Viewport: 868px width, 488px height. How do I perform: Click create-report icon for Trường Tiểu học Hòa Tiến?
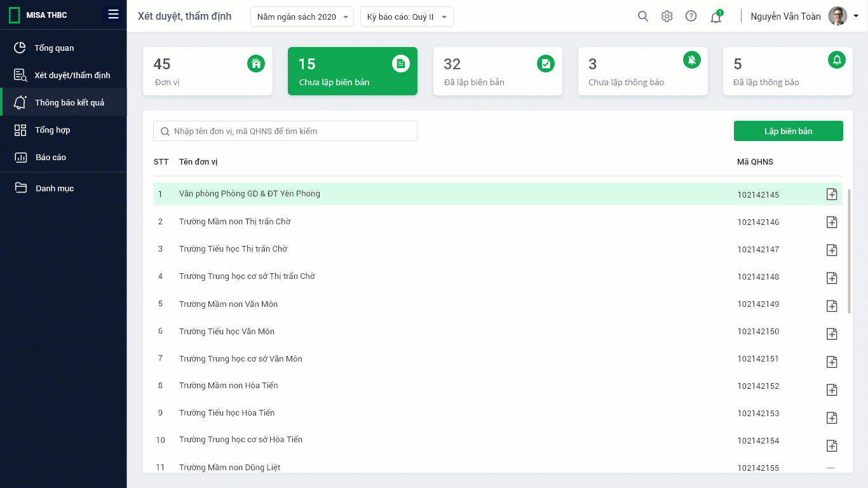click(x=832, y=417)
